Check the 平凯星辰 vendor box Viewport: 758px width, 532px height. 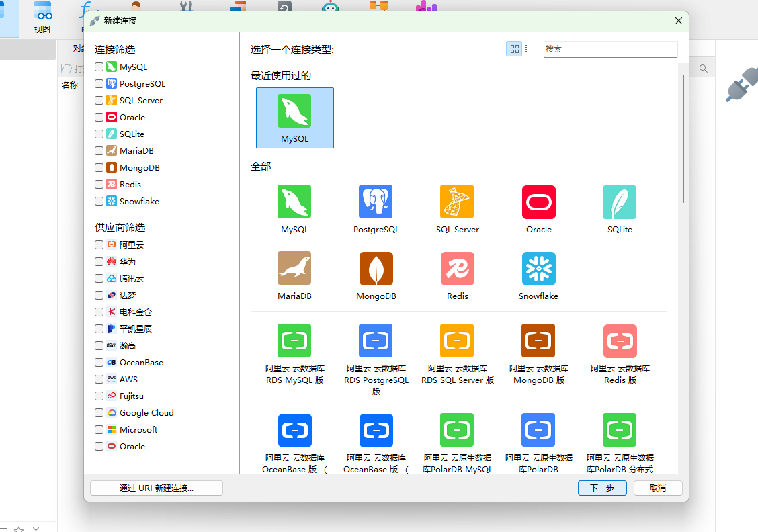[x=99, y=328]
